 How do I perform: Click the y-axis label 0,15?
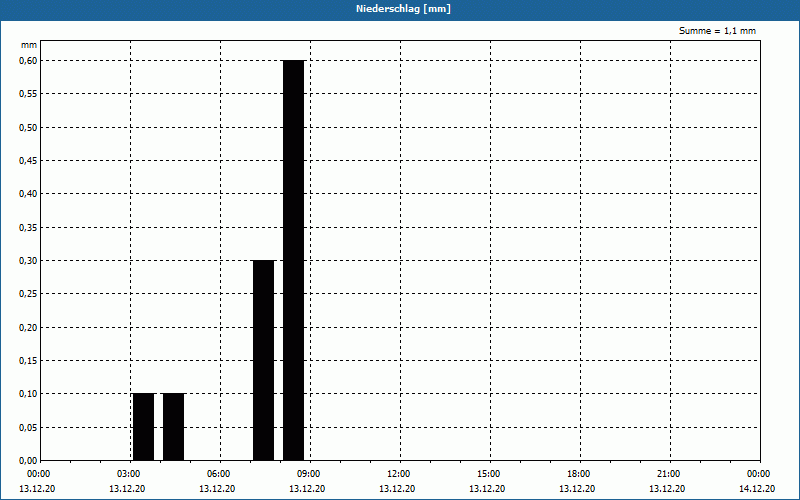click(x=28, y=361)
